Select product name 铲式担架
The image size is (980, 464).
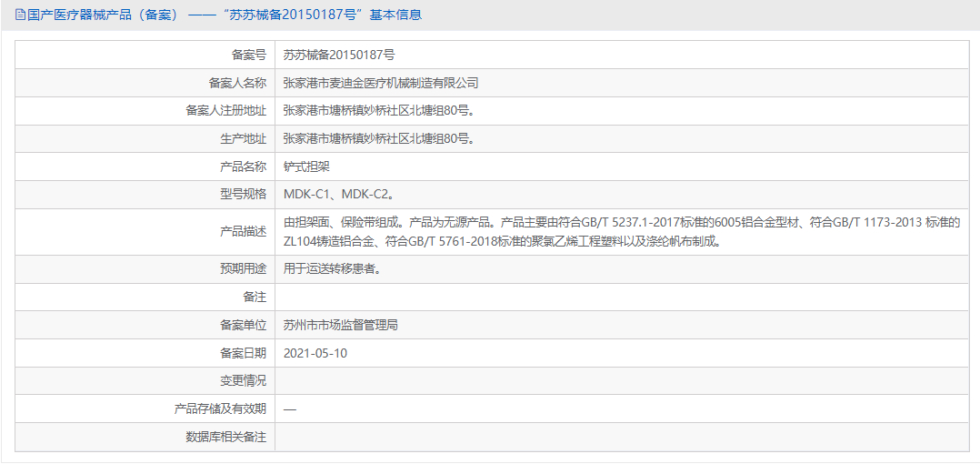pyautogui.click(x=306, y=166)
